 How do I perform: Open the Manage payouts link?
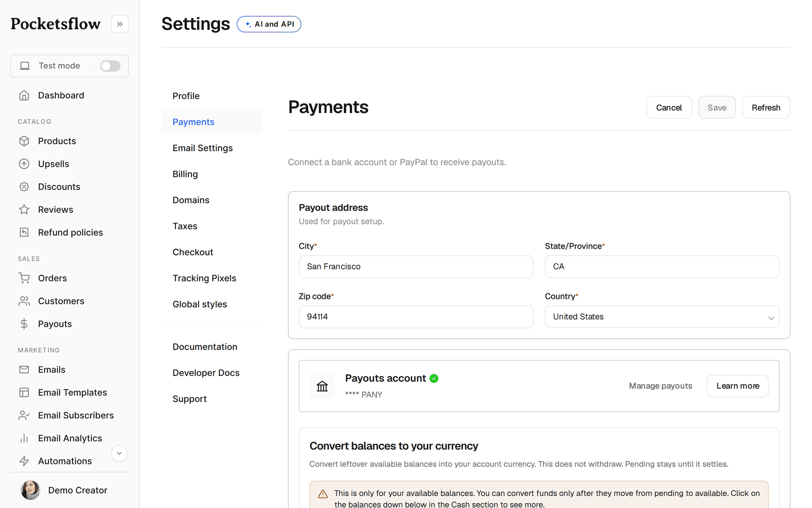[x=661, y=386]
